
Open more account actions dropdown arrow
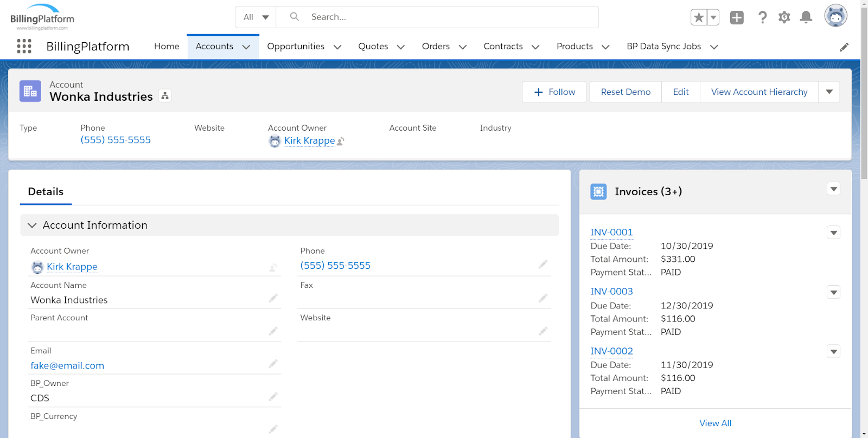click(x=829, y=92)
